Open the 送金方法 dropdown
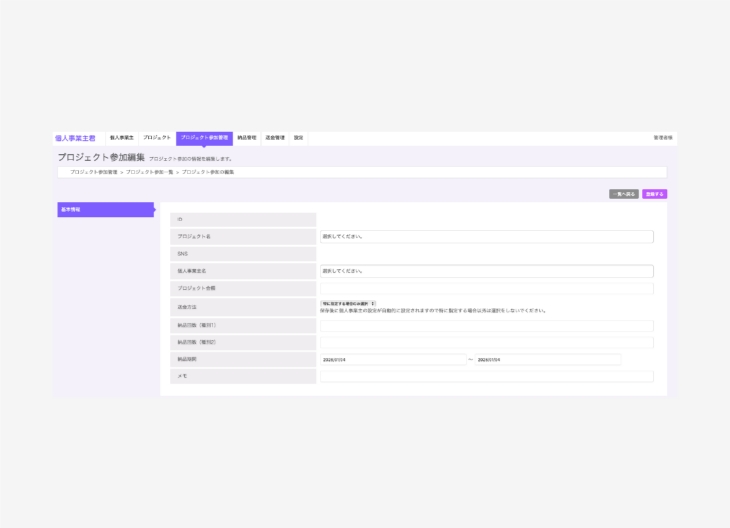This screenshot has width=730, height=528. [x=348, y=304]
